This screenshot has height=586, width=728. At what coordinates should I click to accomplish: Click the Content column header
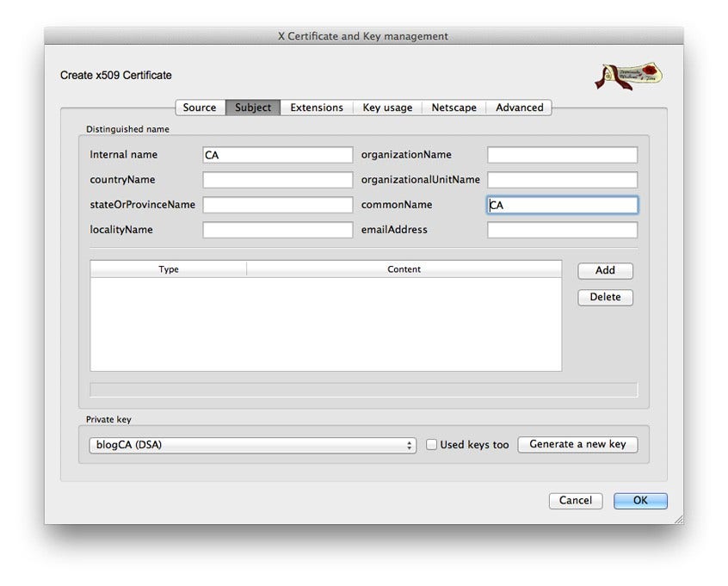(x=404, y=268)
